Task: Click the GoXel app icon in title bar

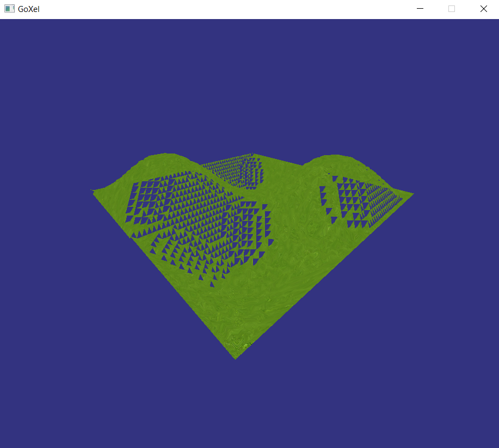Action: pos(9,9)
